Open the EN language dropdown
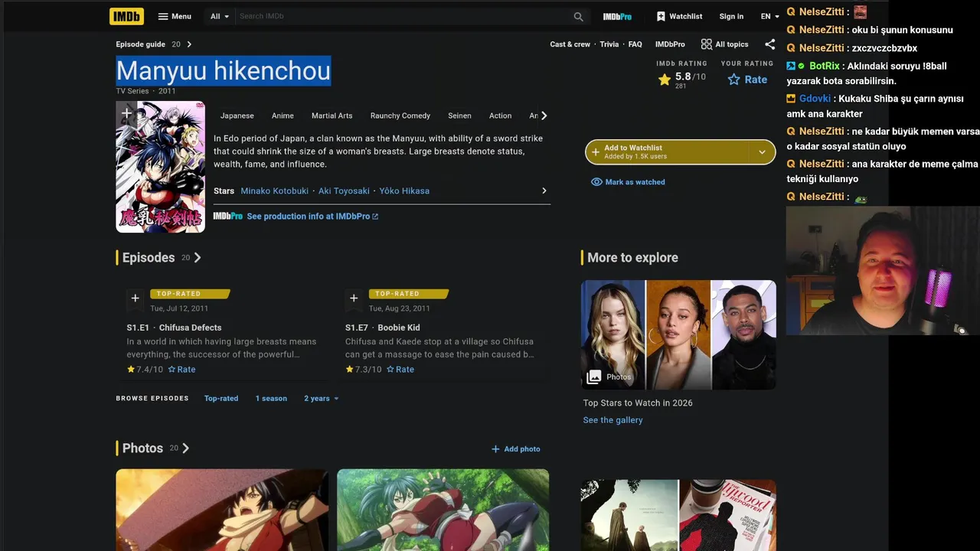This screenshot has height=551, width=980. 769,16
